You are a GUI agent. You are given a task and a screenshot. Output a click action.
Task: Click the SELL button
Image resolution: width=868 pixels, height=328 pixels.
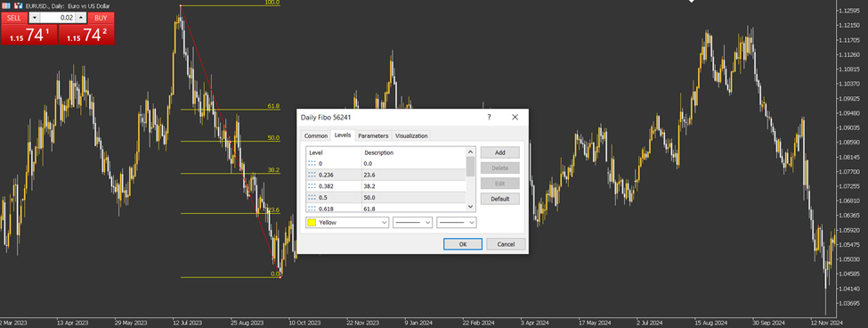point(14,18)
